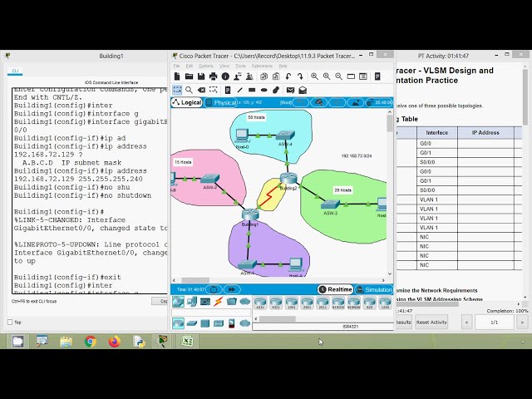
Task: Choose the Switches subcategory icon
Action: [192, 323]
